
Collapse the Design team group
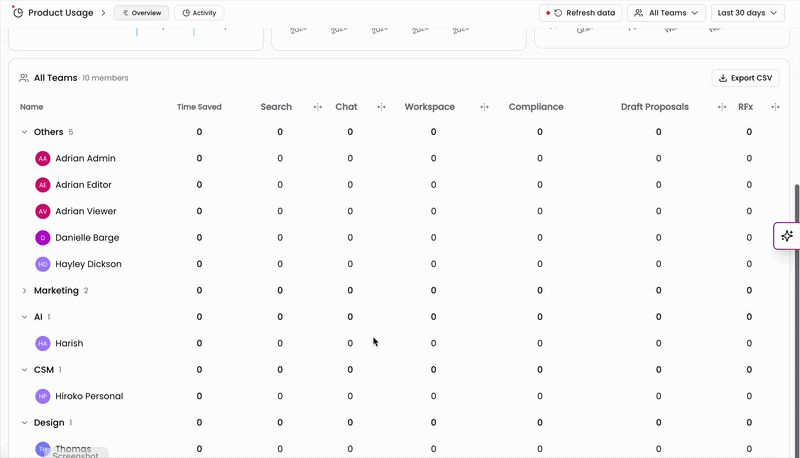[24, 423]
